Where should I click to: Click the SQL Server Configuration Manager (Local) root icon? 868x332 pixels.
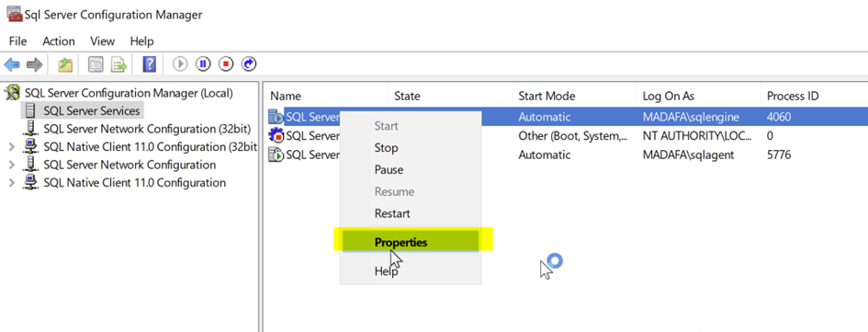[x=12, y=93]
